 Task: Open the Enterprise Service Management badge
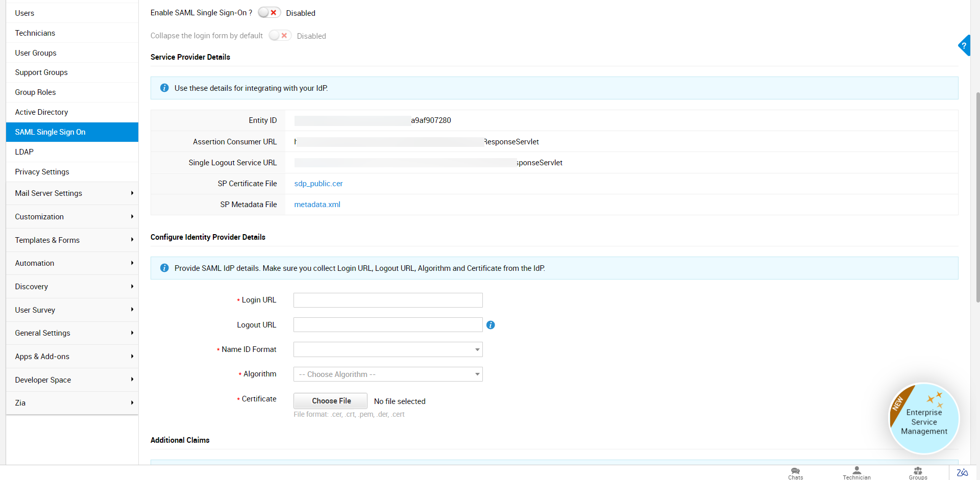(x=924, y=418)
